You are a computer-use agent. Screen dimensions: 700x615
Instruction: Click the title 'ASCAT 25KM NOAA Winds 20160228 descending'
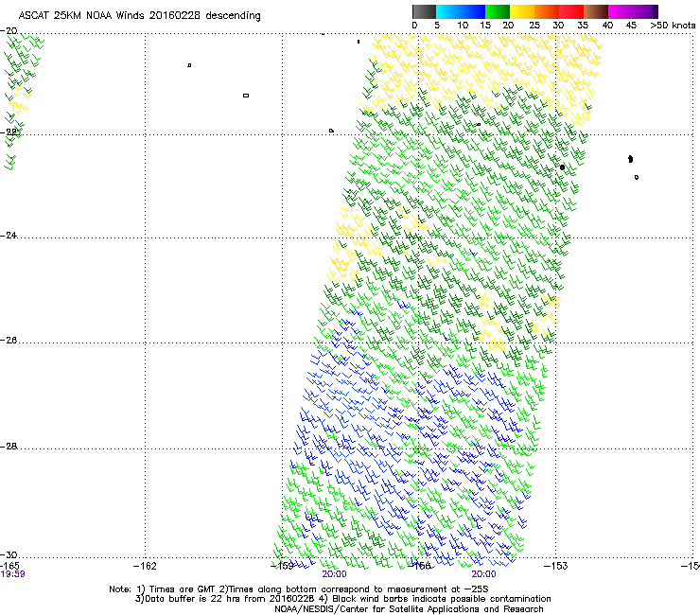(139, 15)
